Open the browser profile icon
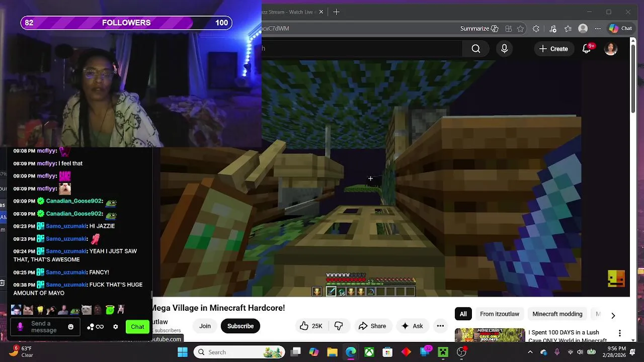Viewport: 644px width, 362px height. pyautogui.click(x=583, y=29)
